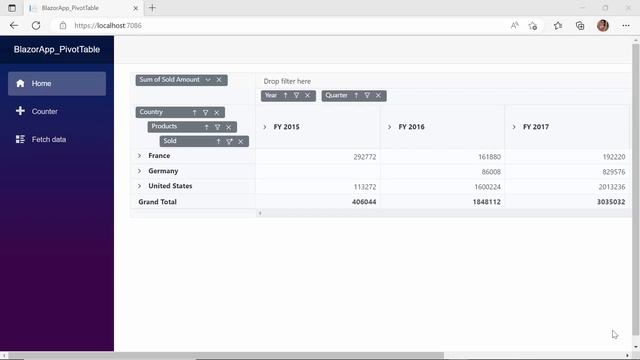This screenshot has height=360, width=640.
Task: Remove the Products field
Action: point(229,127)
